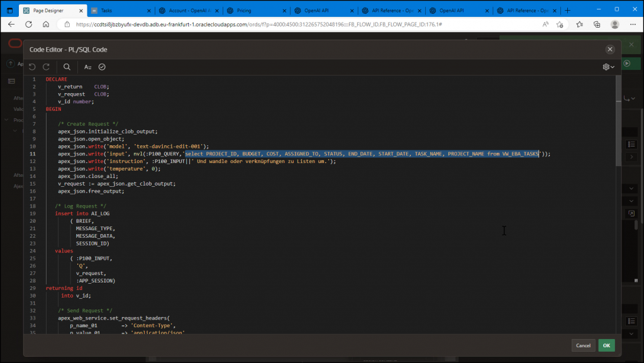Click the '/* Send Request */' comment

pyautogui.click(x=85, y=311)
